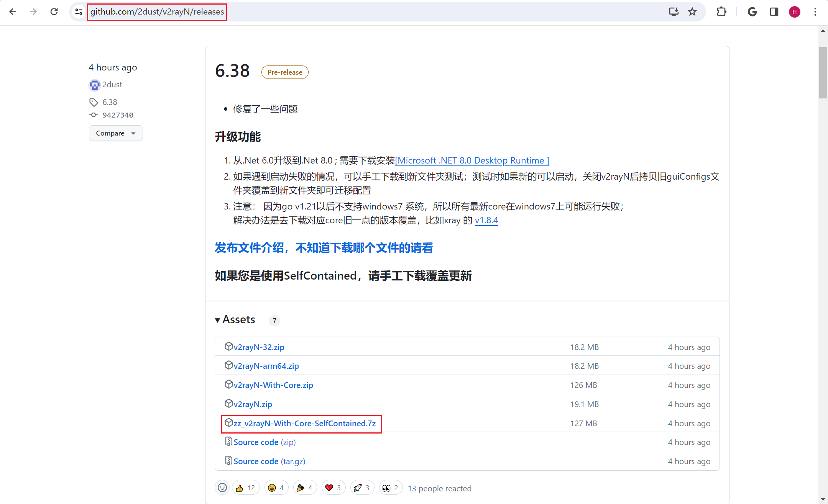This screenshot has height=504, width=828.
Task: Download v2rayN-arm64.zip
Action: [266, 366]
